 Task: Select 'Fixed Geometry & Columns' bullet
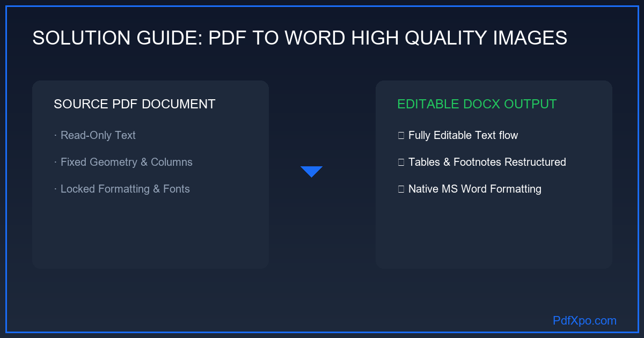[x=123, y=162]
